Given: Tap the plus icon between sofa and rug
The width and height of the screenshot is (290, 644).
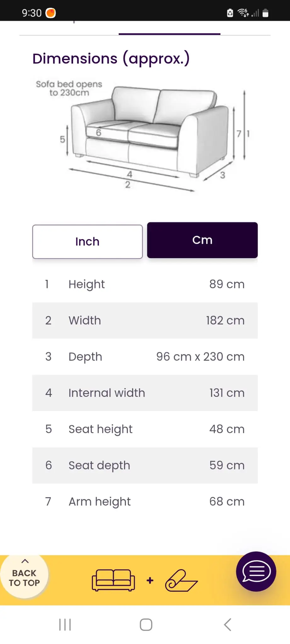Looking at the screenshot, I should pyautogui.click(x=150, y=580).
